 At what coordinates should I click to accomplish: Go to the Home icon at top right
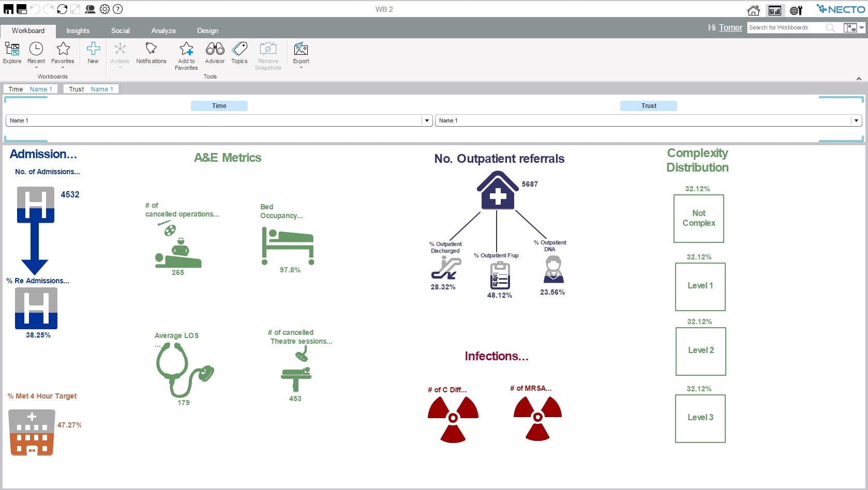pyautogui.click(x=754, y=9)
